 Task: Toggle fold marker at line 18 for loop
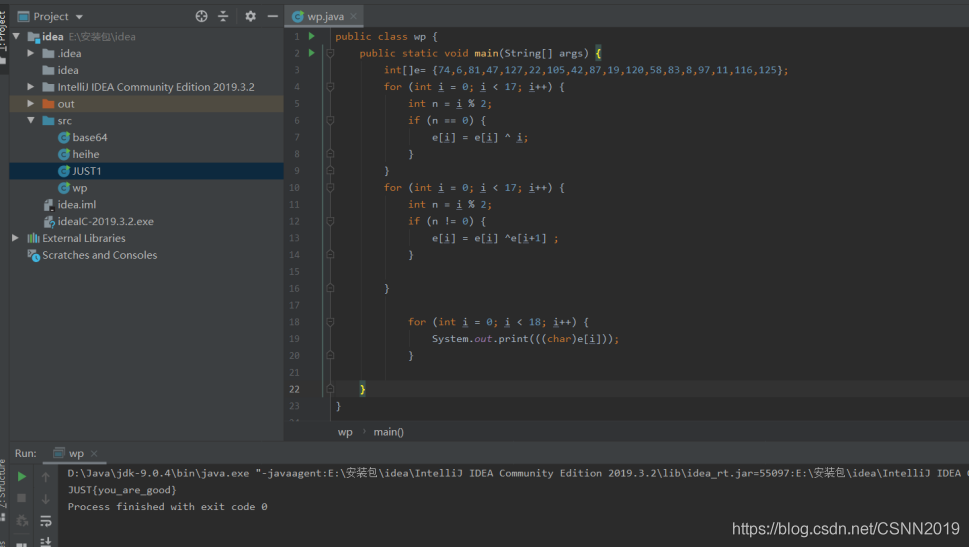pyautogui.click(x=330, y=322)
